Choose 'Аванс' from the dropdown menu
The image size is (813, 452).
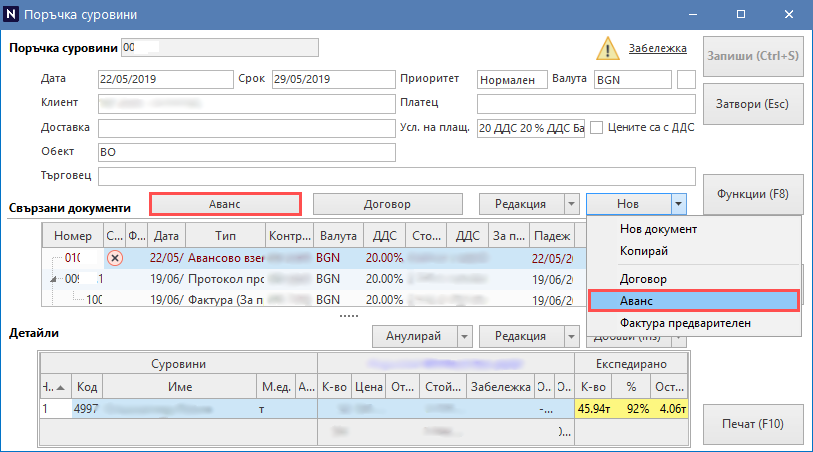[x=694, y=301]
